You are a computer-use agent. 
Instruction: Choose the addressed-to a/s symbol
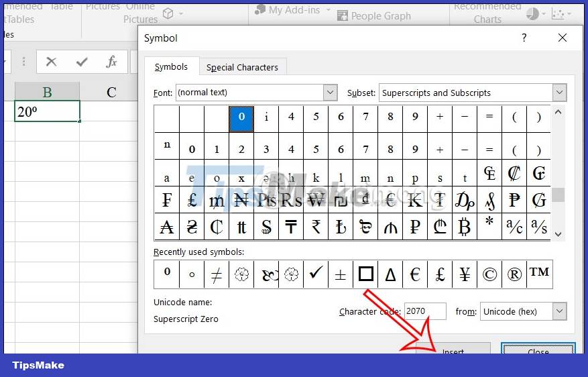[x=539, y=227]
